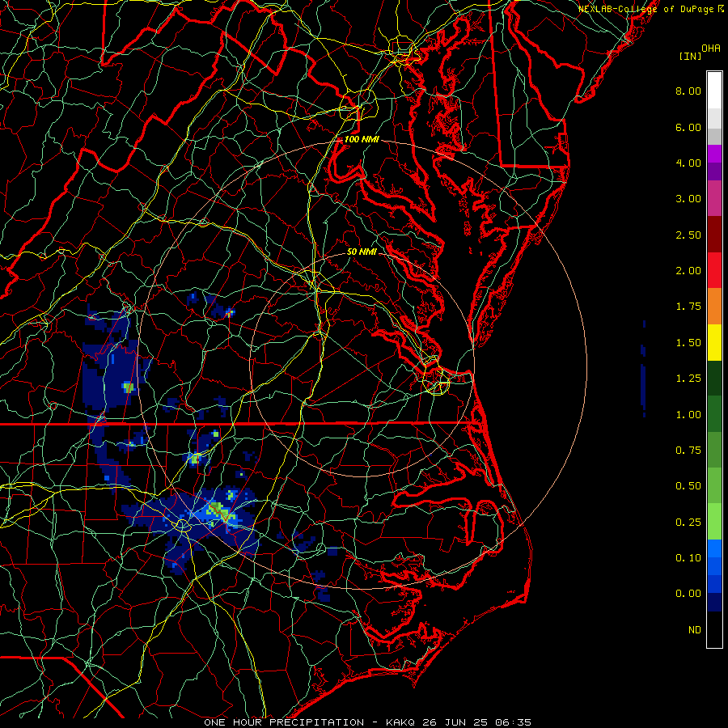
Task: Select the lime green swatch beside 0.25
Action: click(714, 522)
